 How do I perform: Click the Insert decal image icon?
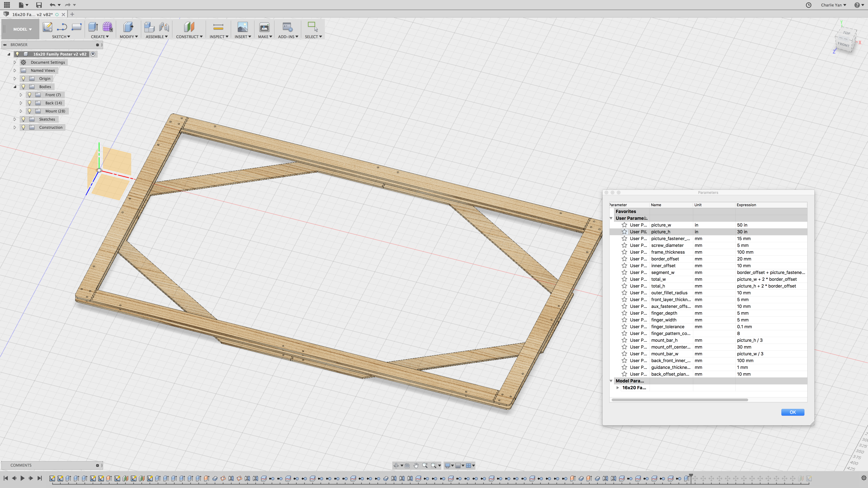(x=242, y=27)
